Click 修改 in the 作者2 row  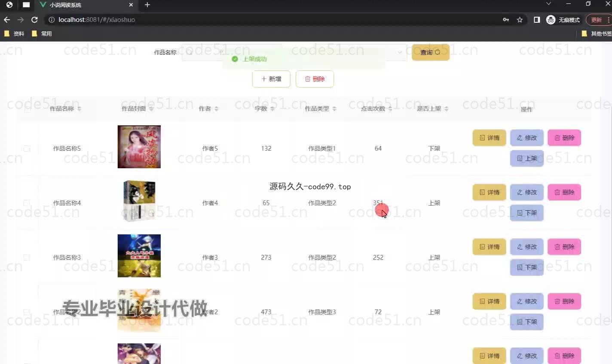coord(527,301)
